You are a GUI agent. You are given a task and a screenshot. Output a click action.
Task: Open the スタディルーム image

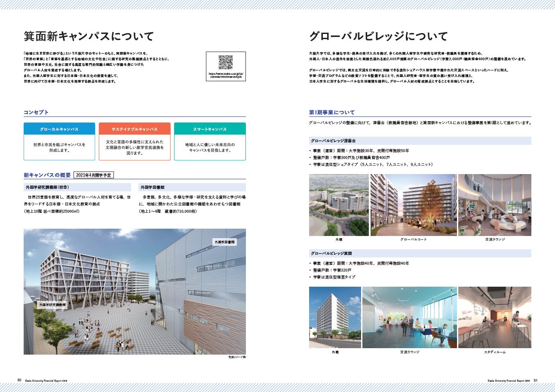[494, 317]
